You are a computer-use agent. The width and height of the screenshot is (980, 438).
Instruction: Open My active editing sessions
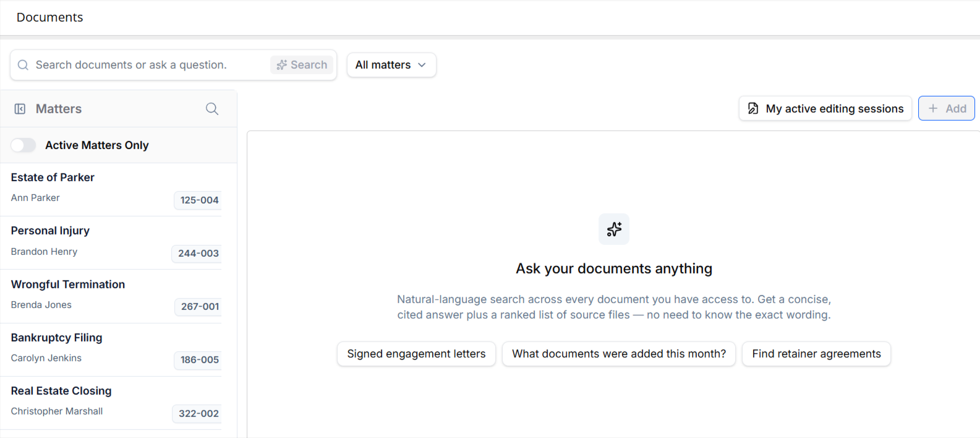pos(825,108)
